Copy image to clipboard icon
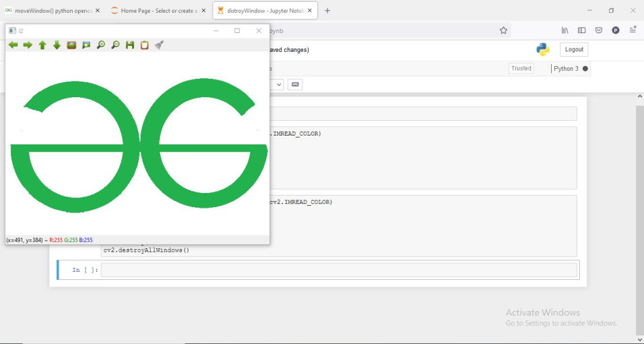The height and width of the screenshot is (344, 644). 145,45
